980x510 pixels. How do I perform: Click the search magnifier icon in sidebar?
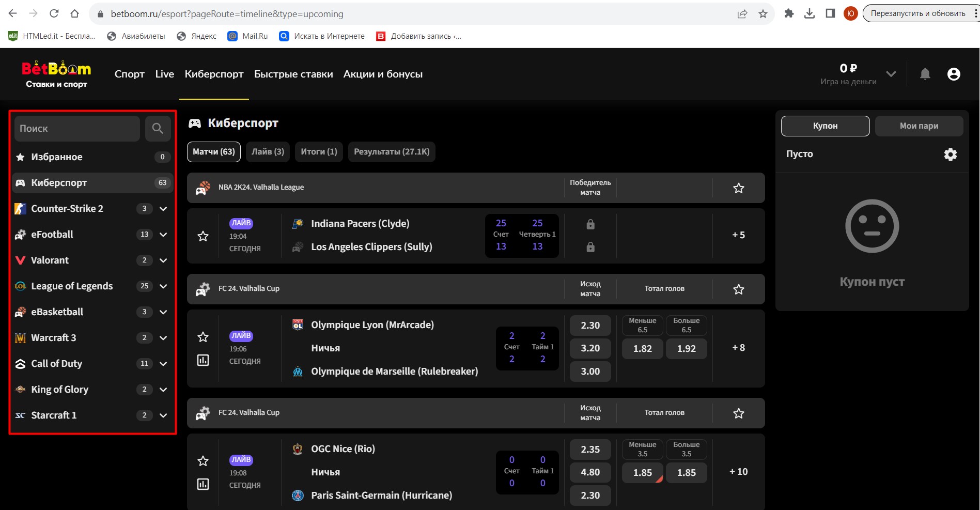(x=158, y=129)
